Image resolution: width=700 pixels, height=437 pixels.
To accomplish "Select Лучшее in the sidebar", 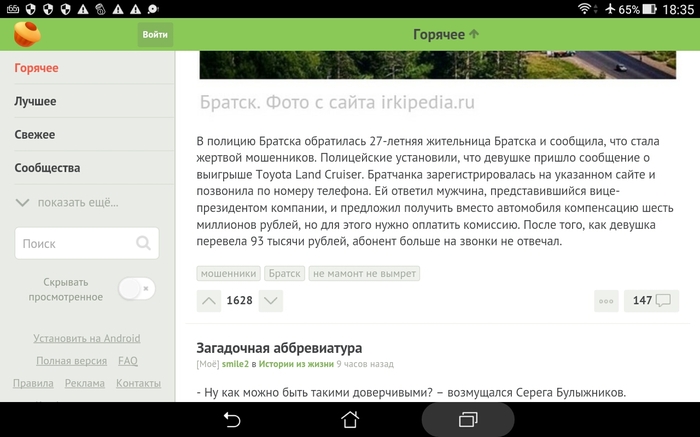I will [x=35, y=101].
